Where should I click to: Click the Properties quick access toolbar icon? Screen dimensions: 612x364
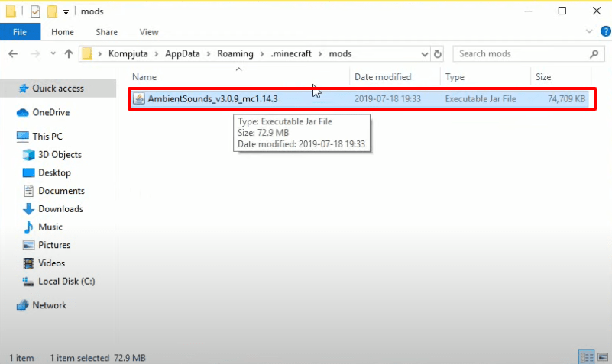click(35, 11)
